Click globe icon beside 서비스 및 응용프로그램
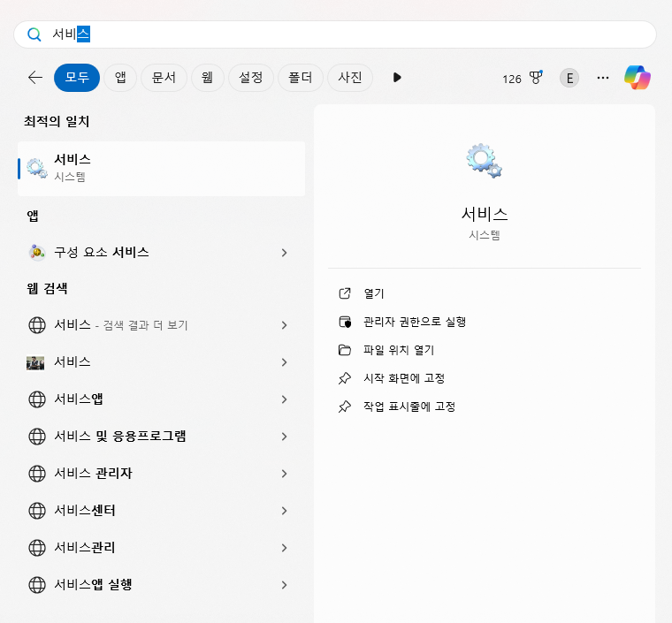Screen dimensions: 672x623 (x=37, y=437)
